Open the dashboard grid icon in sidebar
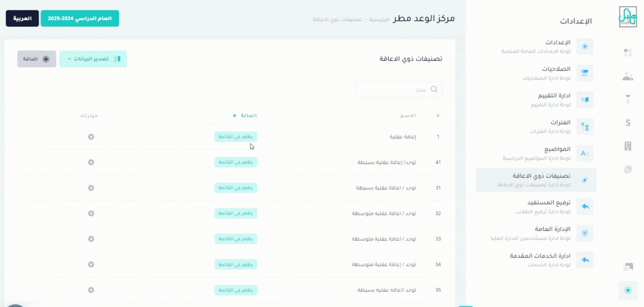The image size is (644, 307). [628, 53]
